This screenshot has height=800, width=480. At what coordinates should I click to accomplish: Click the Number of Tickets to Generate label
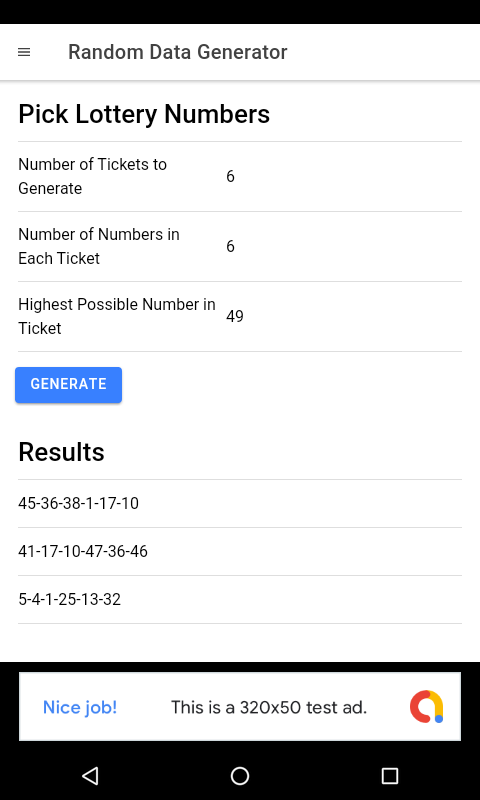[x=92, y=177]
